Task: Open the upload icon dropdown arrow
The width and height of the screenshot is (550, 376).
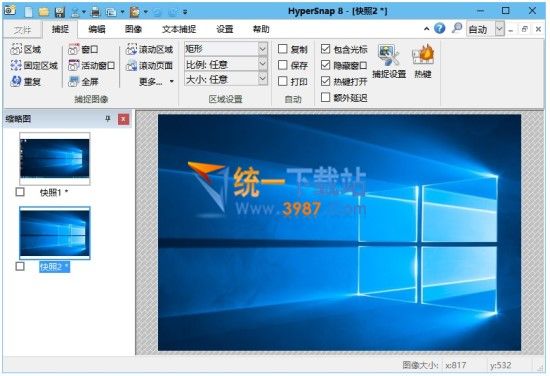Action: coord(84,12)
